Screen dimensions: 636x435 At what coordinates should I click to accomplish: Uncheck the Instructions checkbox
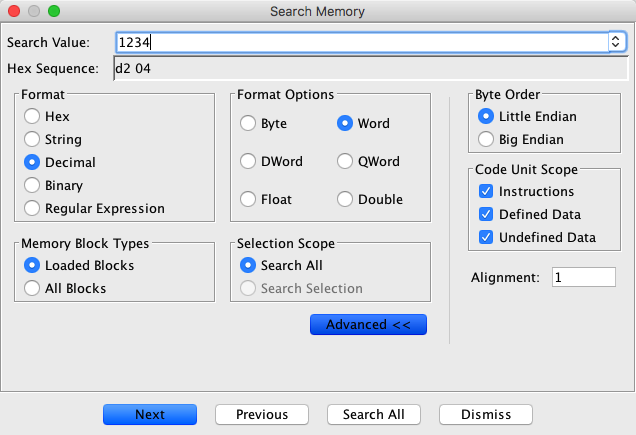click(486, 191)
